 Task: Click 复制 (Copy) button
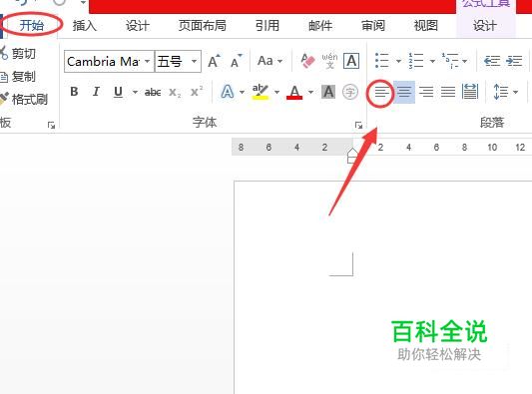(18, 77)
